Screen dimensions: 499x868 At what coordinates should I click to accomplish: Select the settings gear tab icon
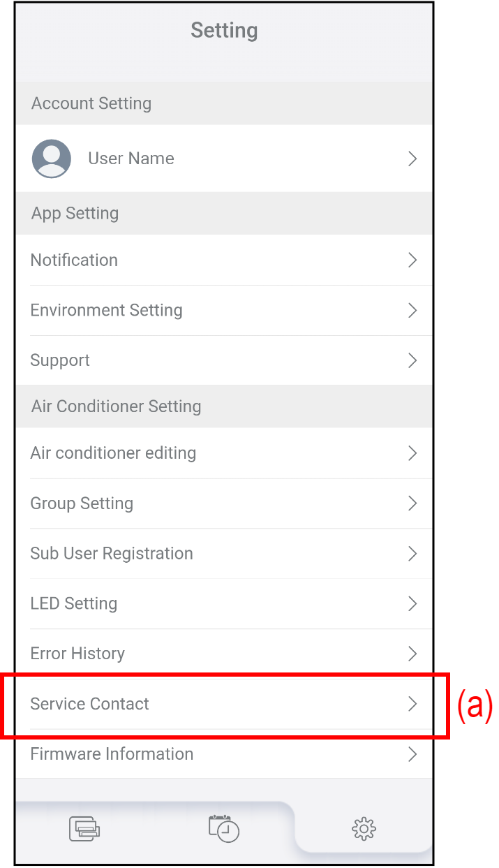364,829
